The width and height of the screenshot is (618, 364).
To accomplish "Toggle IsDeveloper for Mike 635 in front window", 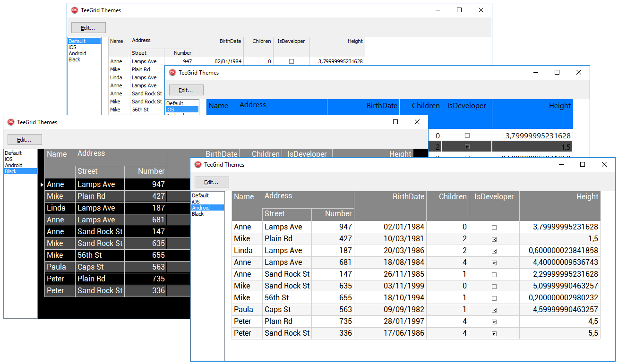I will pyautogui.click(x=494, y=287).
